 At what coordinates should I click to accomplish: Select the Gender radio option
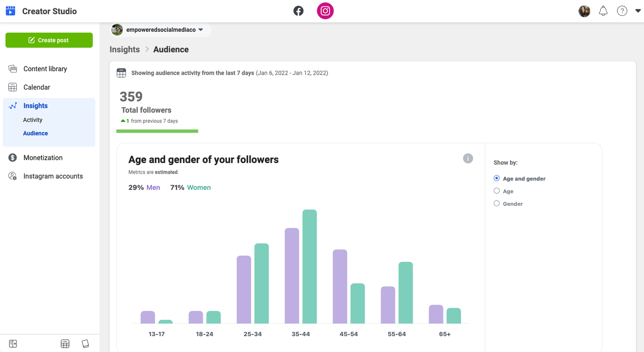tap(497, 203)
